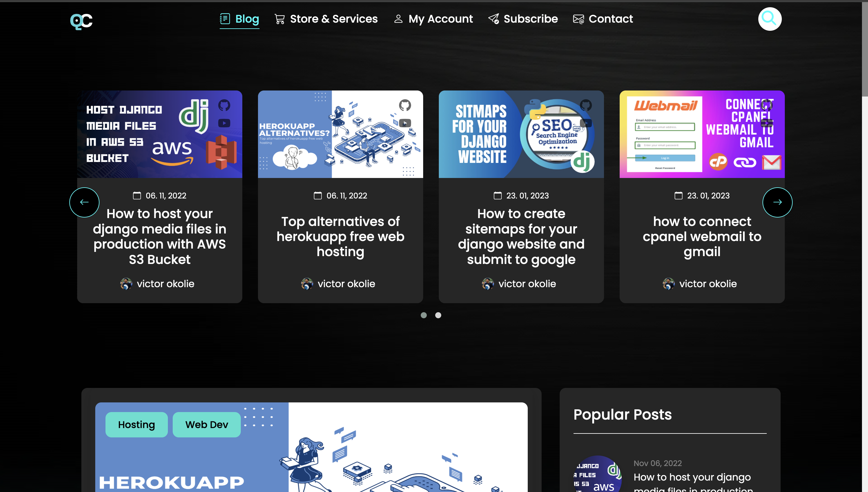Select first carousel pagination dot
Image resolution: width=868 pixels, height=492 pixels.
424,315
